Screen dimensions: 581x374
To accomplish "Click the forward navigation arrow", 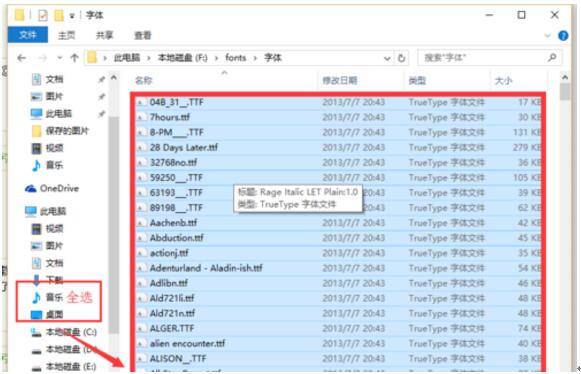I will (43, 58).
